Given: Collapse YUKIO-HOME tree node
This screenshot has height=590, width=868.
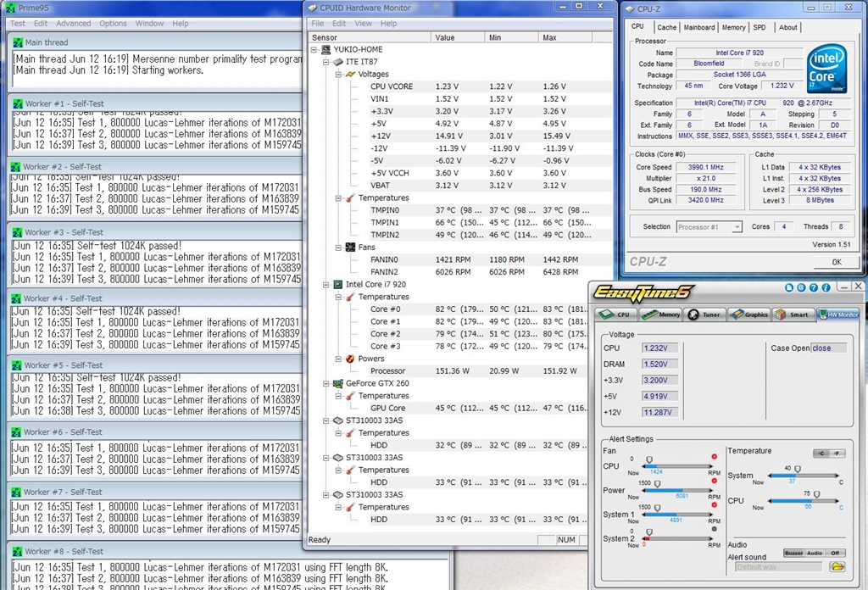Looking at the screenshot, I should tap(314, 49).
